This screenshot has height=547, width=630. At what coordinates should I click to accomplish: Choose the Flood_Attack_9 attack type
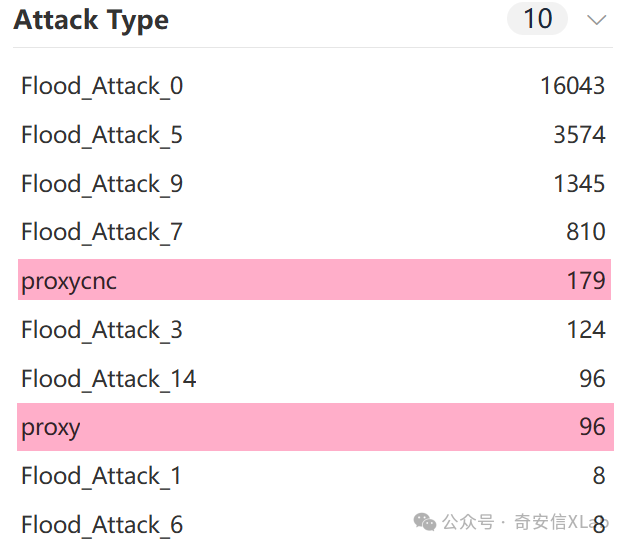click(x=314, y=184)
